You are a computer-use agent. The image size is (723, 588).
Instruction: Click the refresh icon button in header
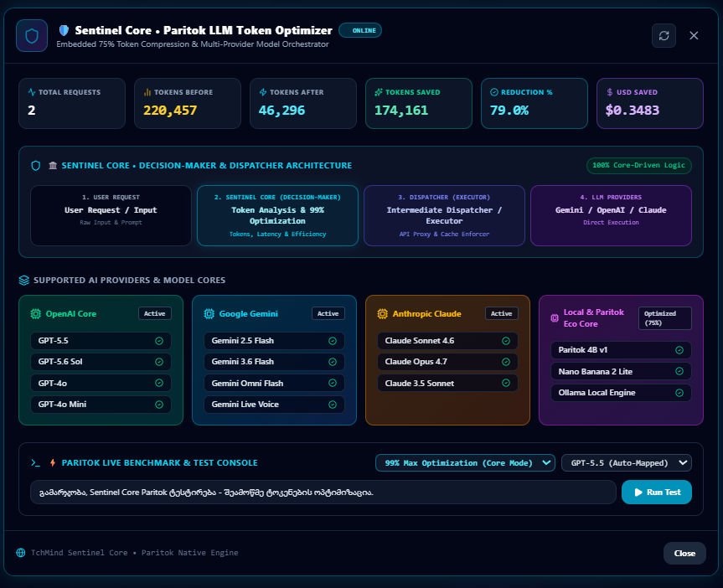tap(664, 35)
